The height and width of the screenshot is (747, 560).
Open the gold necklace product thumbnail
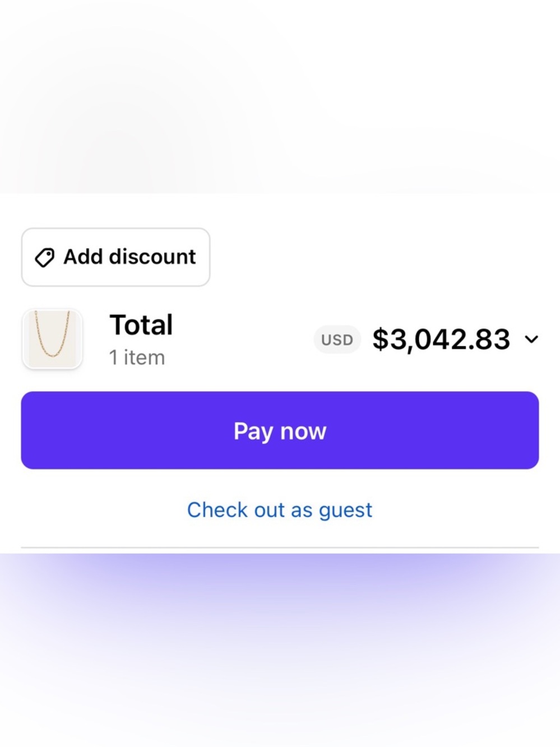[52, 339]
